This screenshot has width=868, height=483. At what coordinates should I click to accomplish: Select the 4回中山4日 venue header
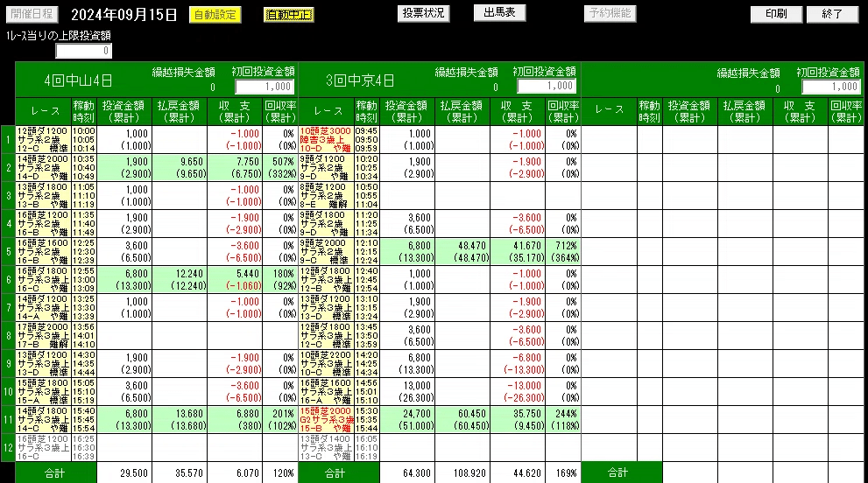point(78,80)
